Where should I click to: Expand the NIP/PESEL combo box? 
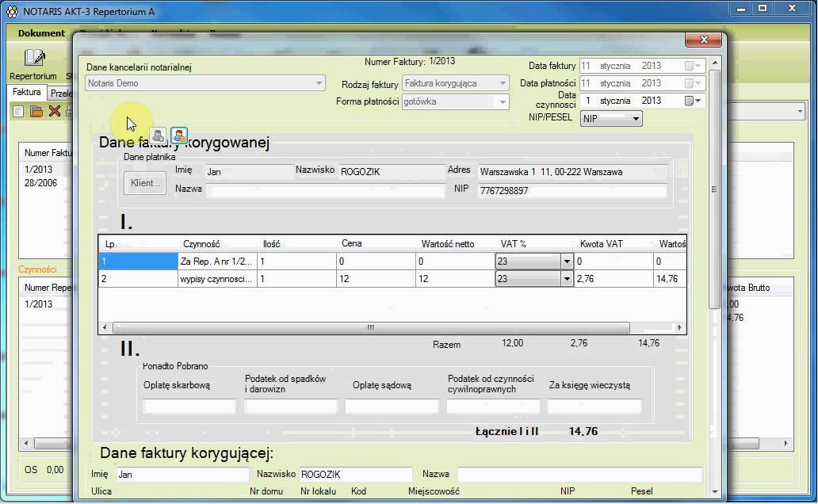[x=636, y=118]
